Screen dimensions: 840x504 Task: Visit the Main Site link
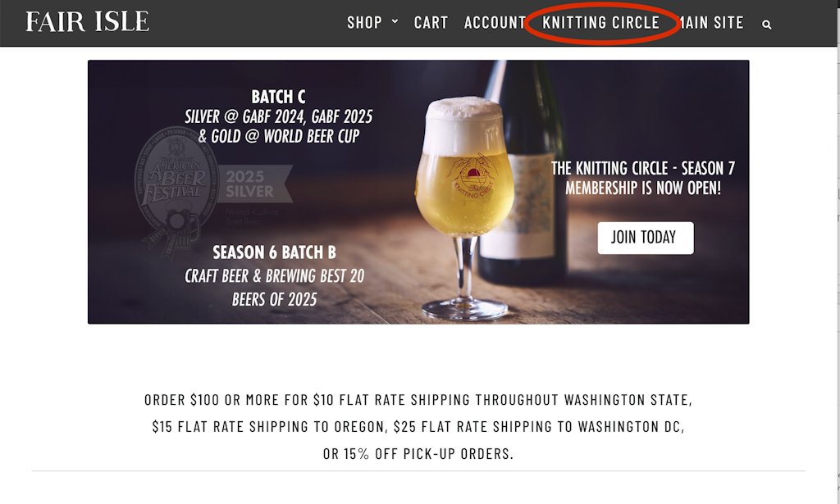coord(711,23)
